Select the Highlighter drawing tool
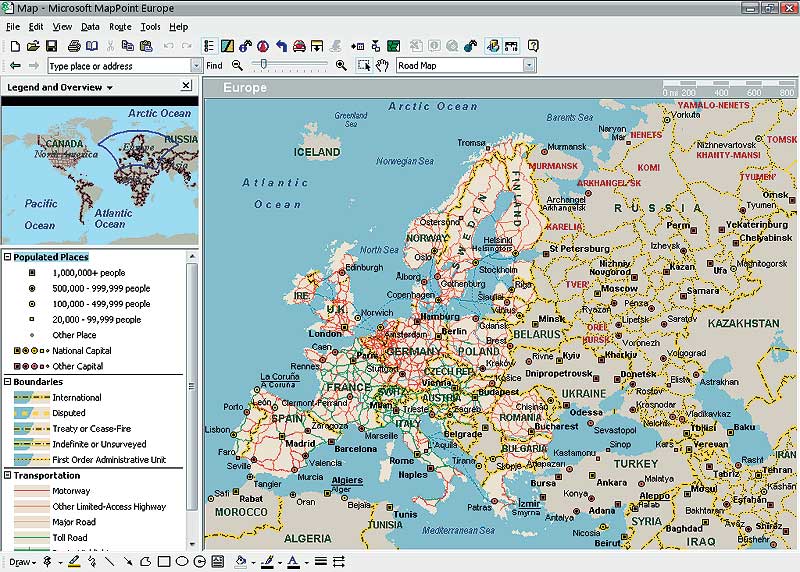This screenshot has height=572, width=800. (x=74, y=562)
